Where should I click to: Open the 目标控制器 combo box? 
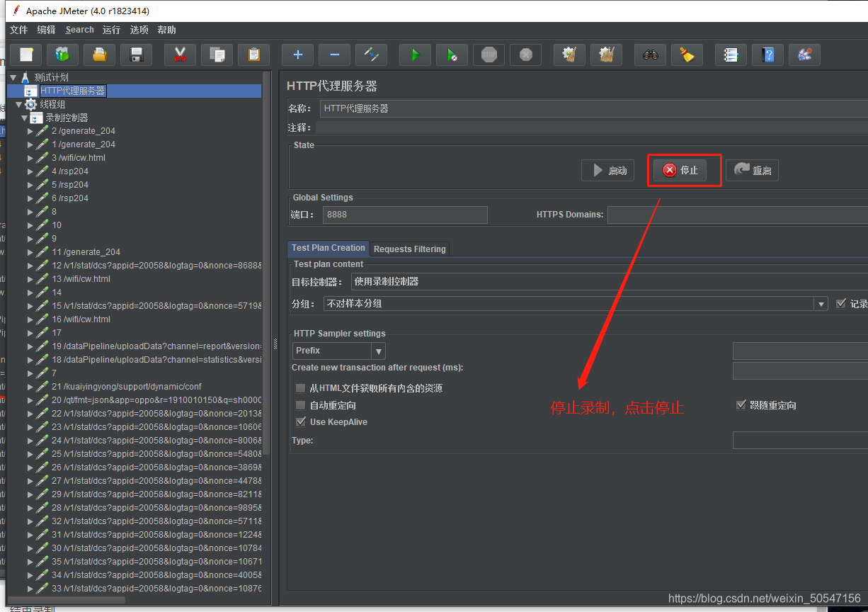pos(609,281)
